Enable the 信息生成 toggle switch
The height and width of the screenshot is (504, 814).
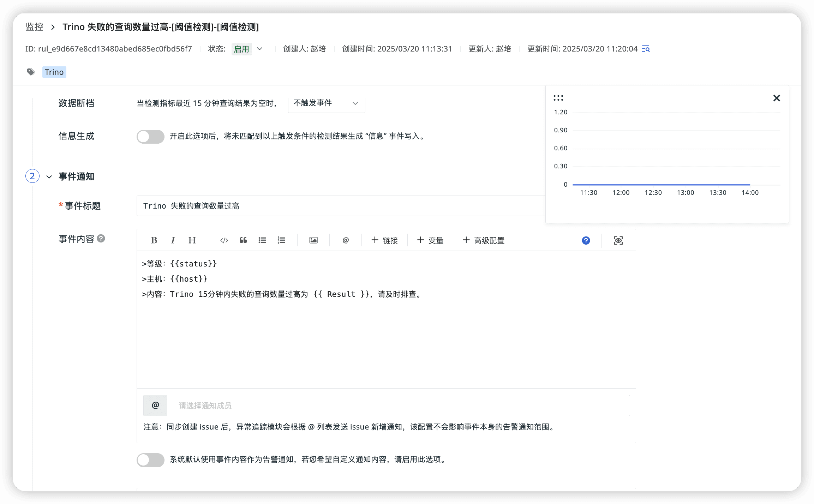150,137
